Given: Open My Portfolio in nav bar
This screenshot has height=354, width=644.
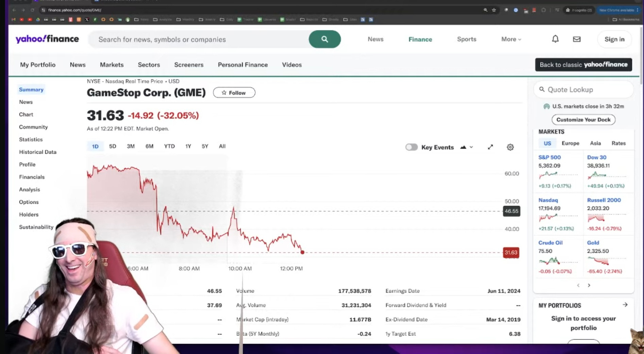Looking at the screenshot, I should (x=38, y=65).
